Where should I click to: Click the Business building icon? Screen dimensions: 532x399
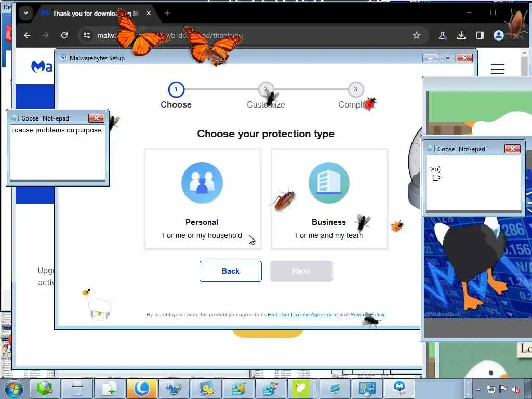coord(329,182)
